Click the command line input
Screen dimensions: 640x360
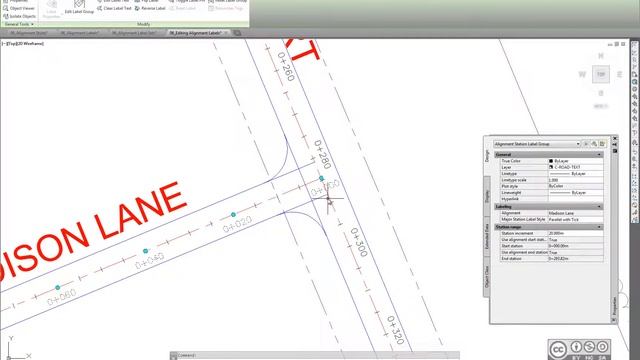click(x=318, y=356)
